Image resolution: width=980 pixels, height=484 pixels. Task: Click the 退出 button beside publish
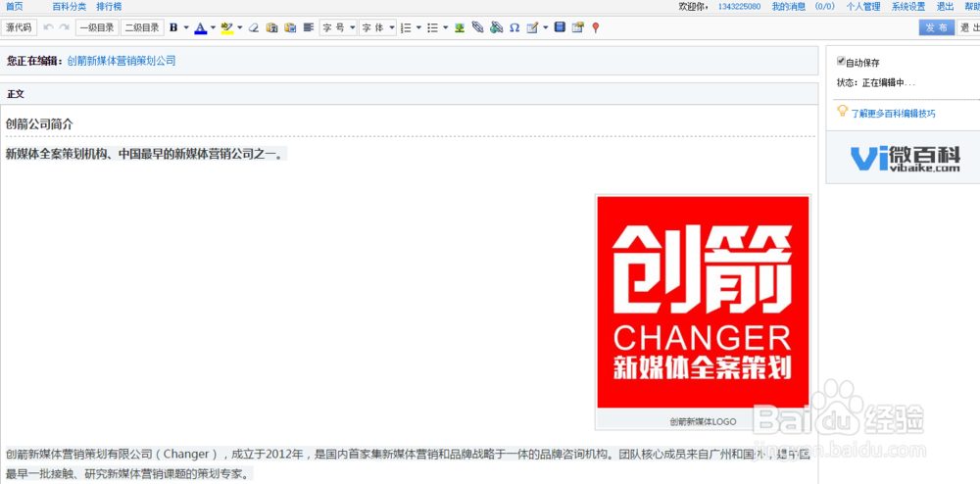point(969,27)
